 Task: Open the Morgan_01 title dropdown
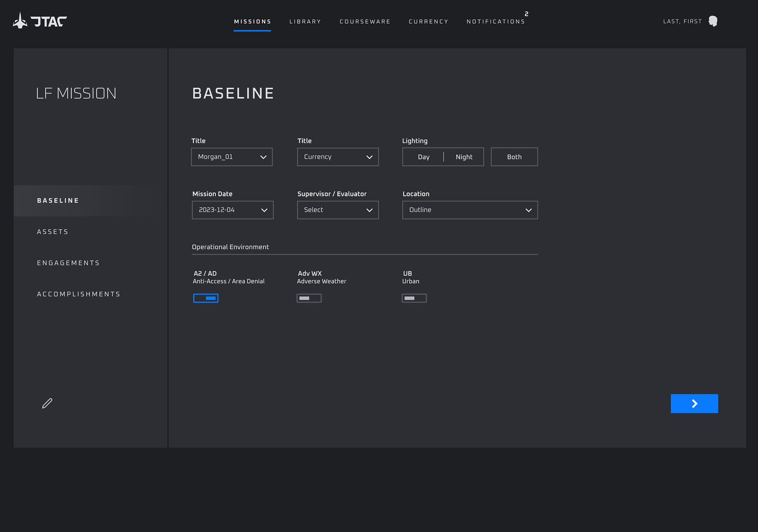232,157
